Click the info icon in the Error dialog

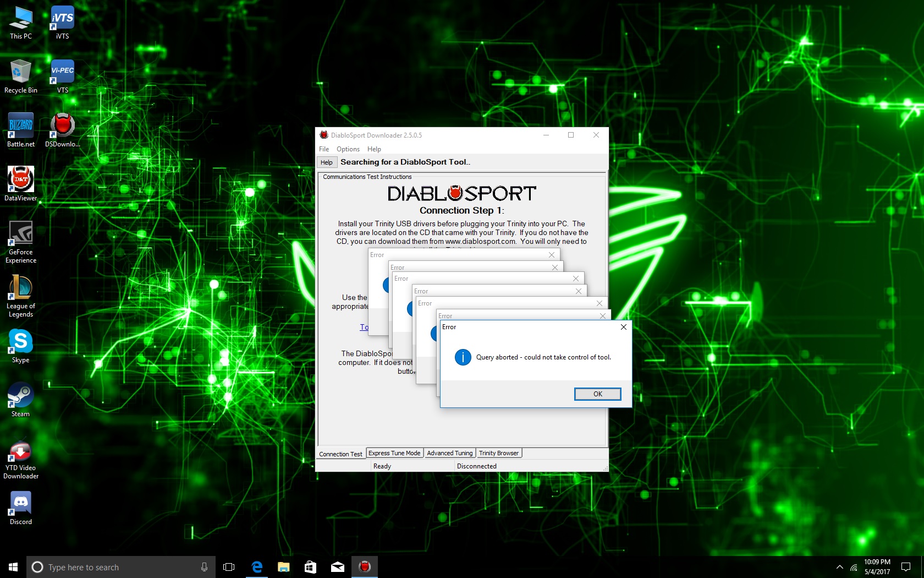[x=463, y=357]
